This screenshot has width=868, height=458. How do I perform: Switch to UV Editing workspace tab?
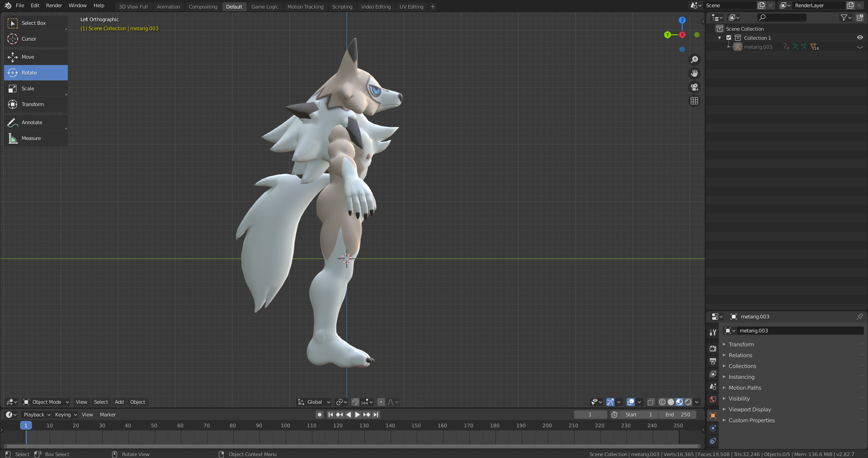click(x=411, y=7)
